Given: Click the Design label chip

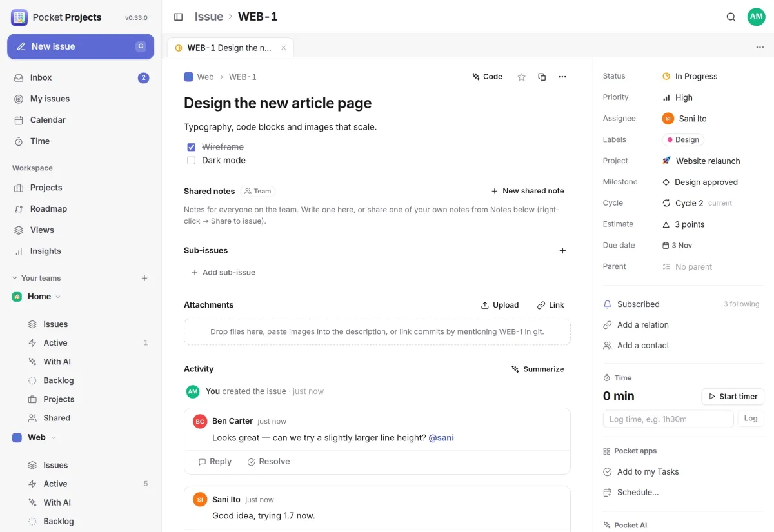Looking at the screenshot, I should (x=683, y=140).
